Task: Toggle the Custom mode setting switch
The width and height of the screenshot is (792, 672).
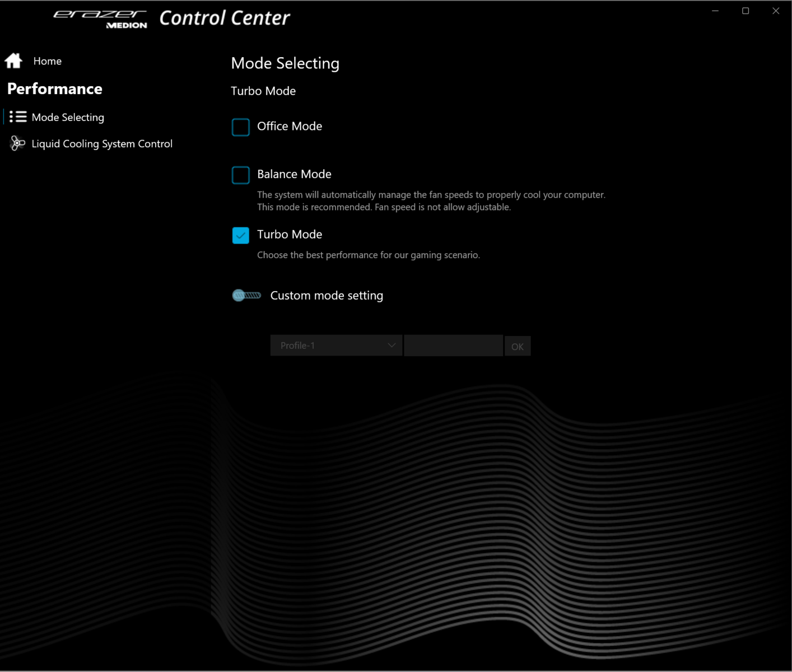Action: click(x=246, y=295)
